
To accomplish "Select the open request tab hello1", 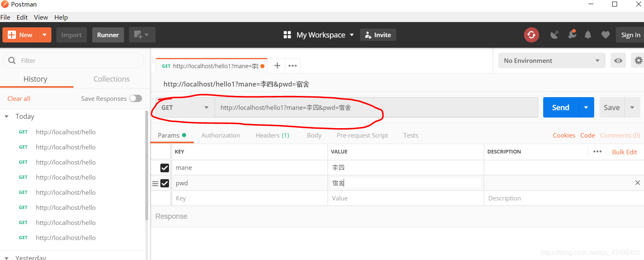I will tap(212, 66).
